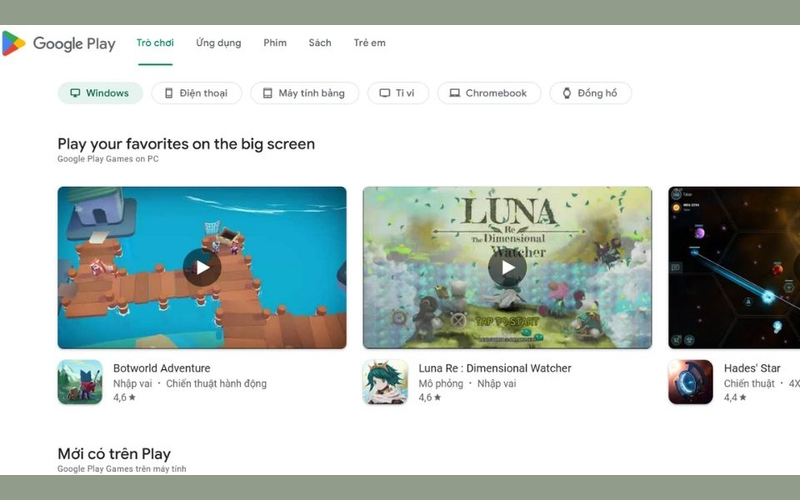
Task: Open the Hades' Star app icon
Action: point(690,382)
